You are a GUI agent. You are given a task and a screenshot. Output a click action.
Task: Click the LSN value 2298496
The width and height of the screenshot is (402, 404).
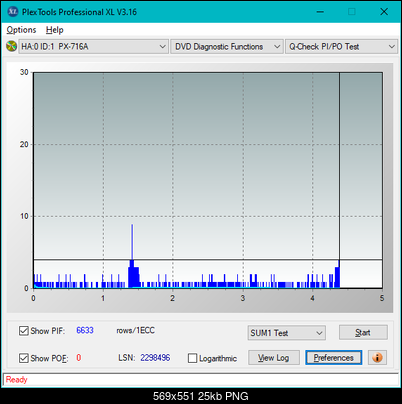click(155, 358)
